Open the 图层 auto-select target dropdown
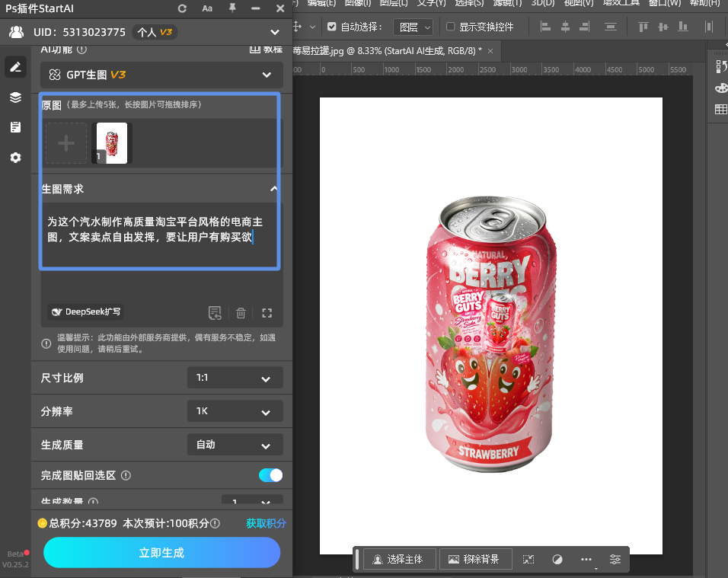 coord(413,27)
